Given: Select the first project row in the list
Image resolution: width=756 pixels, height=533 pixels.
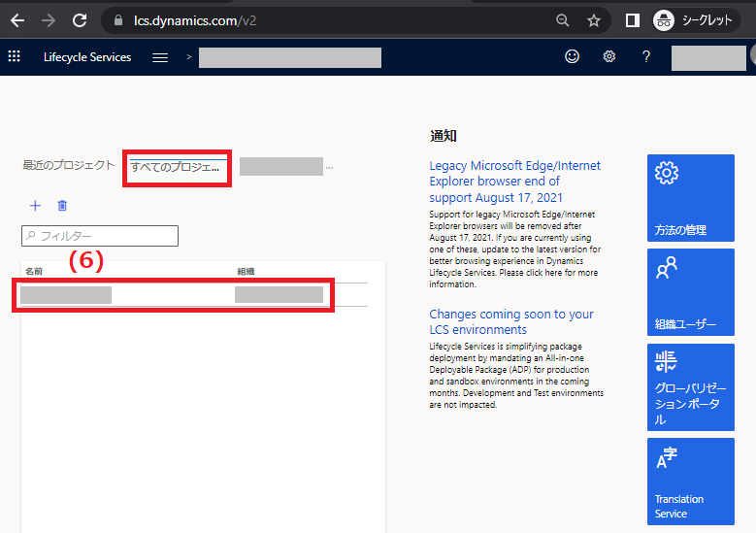Looking at the screenshot, I should point(194,295).
